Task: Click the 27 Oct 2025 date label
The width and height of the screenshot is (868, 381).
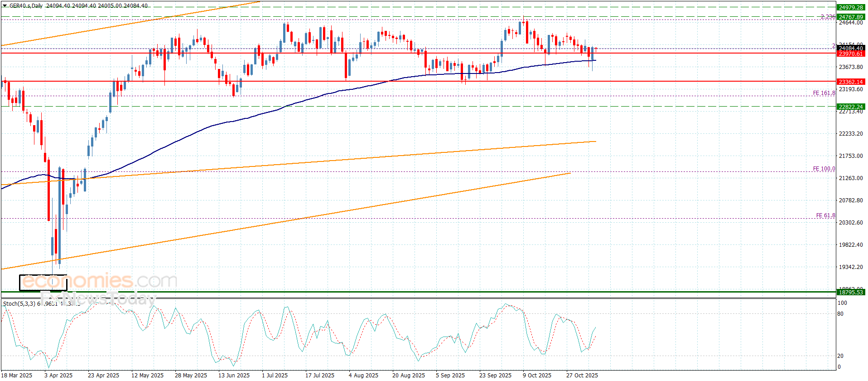Action: pyautogui.click(x=582, y=375)
